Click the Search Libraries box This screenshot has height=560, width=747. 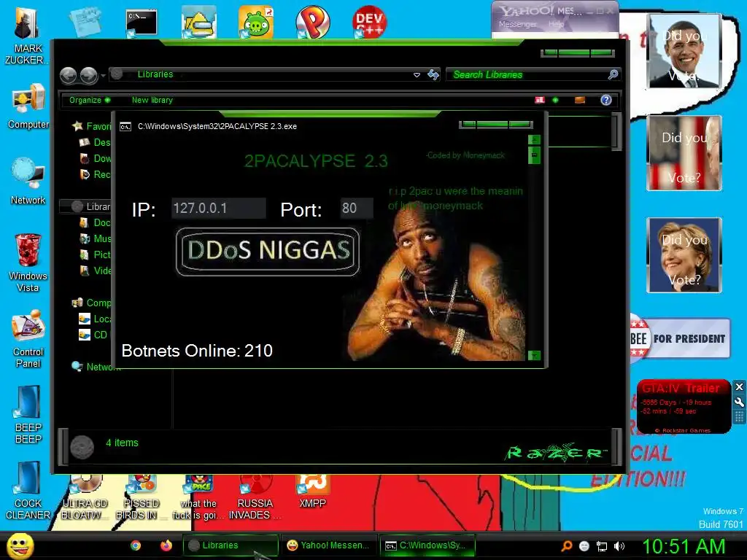(x=527, y=75)
